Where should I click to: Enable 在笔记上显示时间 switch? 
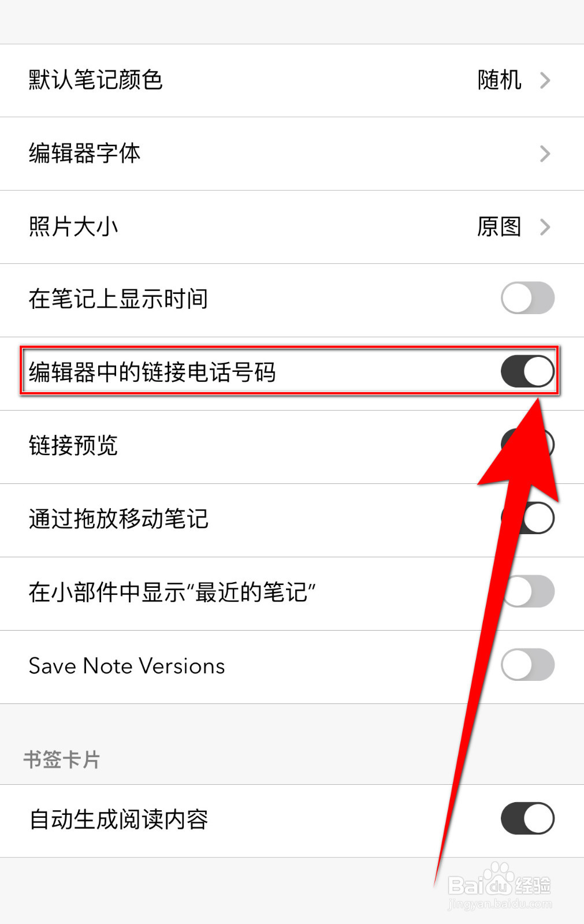pos(527,298)
